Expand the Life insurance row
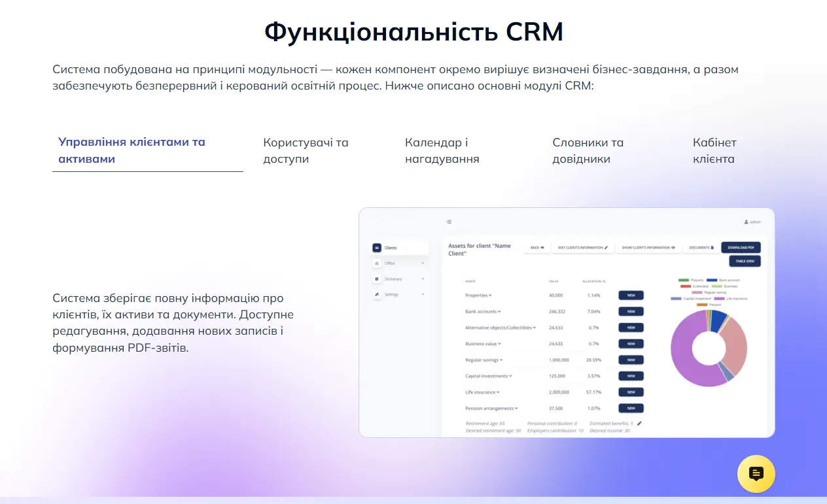 point(498,392)
